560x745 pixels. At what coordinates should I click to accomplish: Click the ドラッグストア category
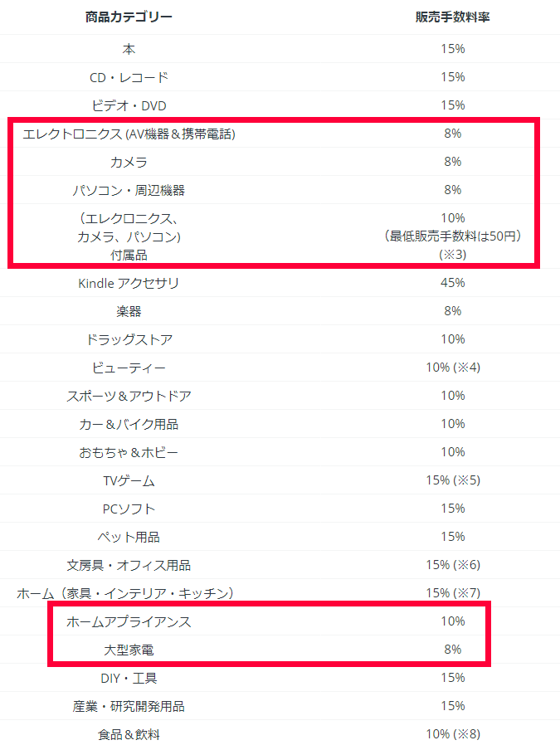click(129, 339)
